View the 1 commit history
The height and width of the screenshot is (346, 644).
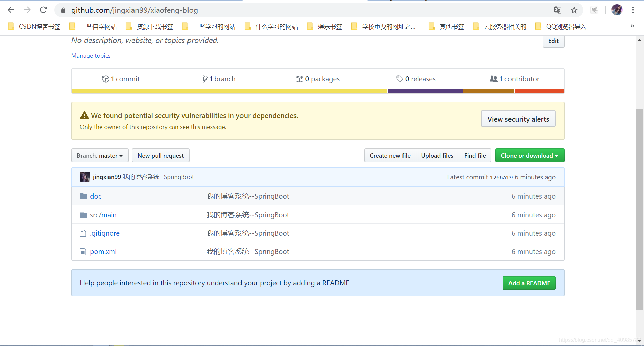(121, 79)
